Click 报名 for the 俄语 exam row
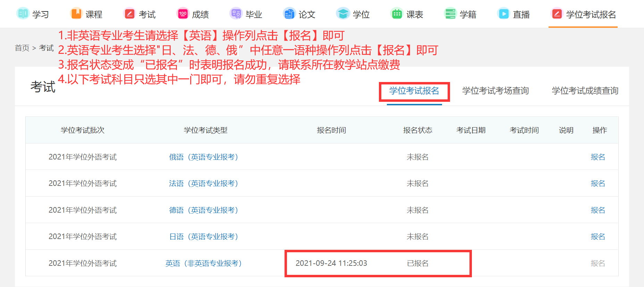 pyautogui.click(x=598, y=157)
